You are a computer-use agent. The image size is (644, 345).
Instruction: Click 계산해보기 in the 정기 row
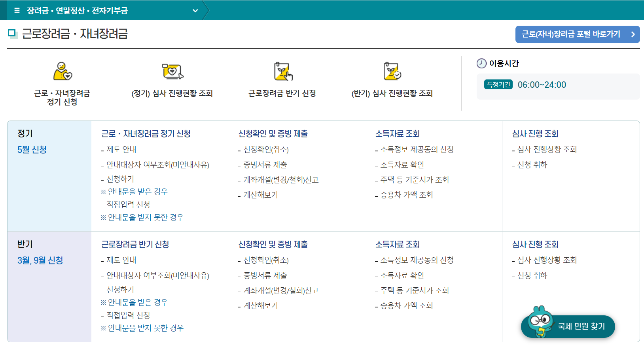point(261,195)
